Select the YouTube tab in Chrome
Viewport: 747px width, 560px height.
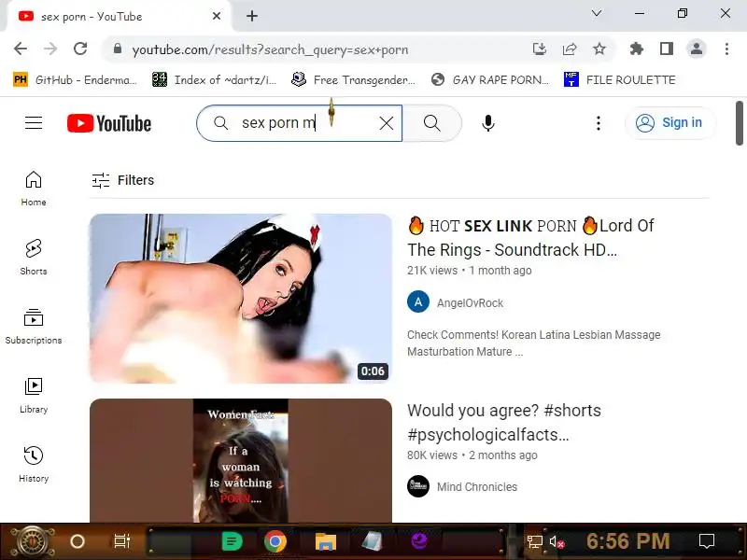tap(120, 16)
